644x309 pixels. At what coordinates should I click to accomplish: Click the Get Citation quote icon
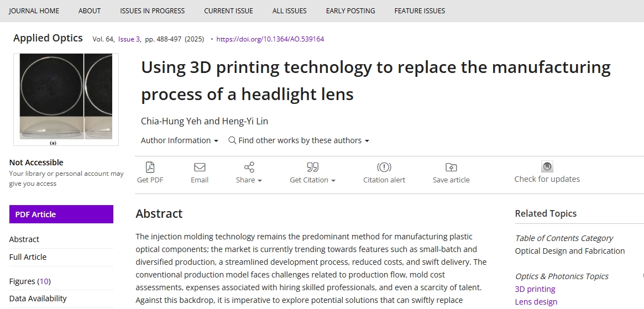(312, 167)
